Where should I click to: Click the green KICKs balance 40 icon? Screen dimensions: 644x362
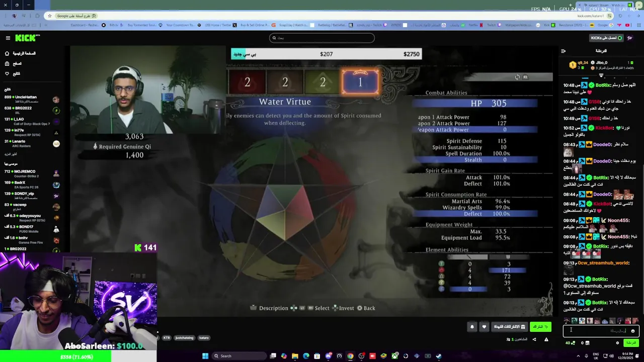click(x=570, y=343)
